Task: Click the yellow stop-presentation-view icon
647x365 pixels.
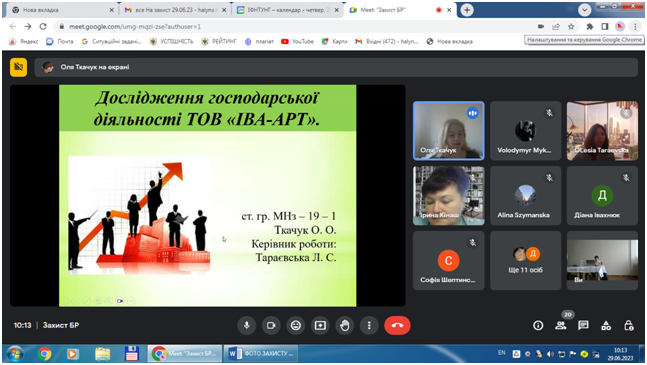Action: [19, 67]
